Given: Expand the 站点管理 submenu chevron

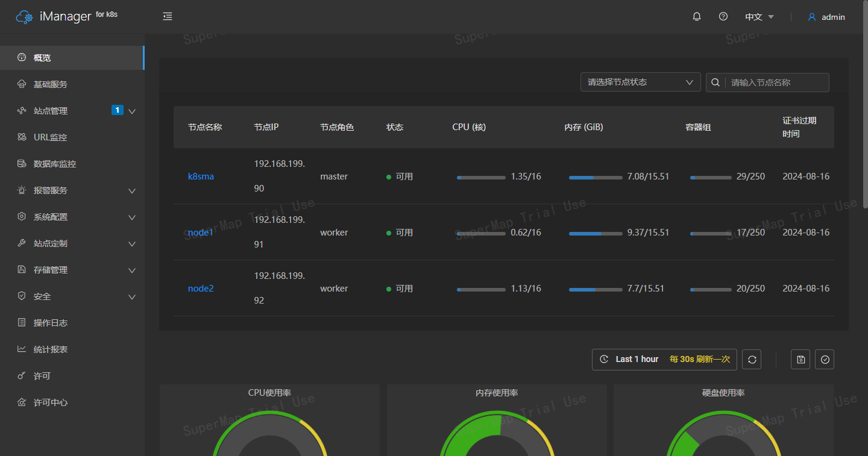Looking at the screenshot, I should tap(132, 111).
